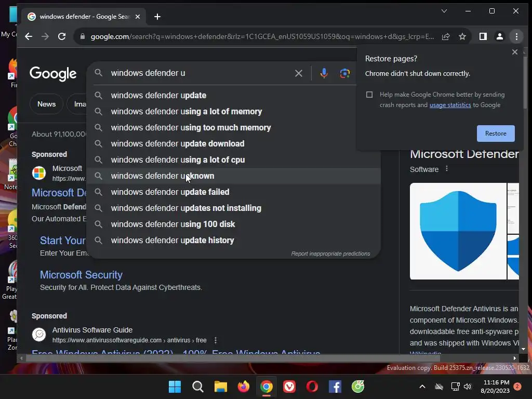Share this page from the address bar
This screenshot has height=399, width=532.
[x=446, y=37]
